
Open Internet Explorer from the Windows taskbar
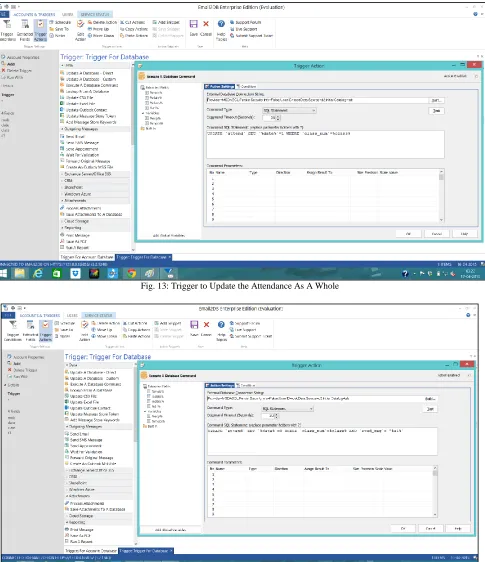pyautogui.click(x=38, y=274)
